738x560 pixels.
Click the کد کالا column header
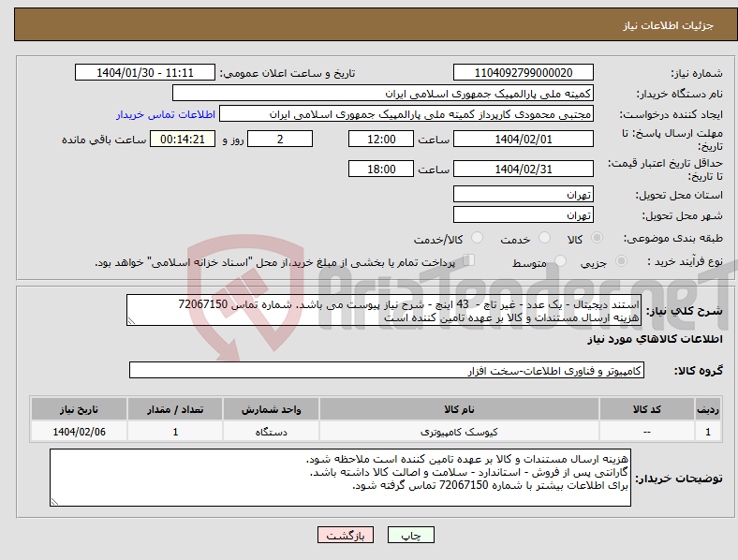pyautogui.click(x=647, y=409)
